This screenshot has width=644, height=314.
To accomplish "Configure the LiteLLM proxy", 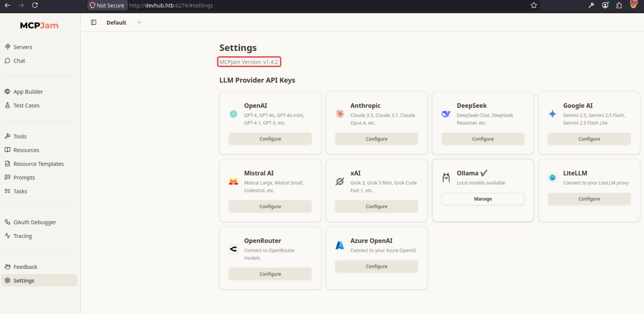I will tap(589, 199).
